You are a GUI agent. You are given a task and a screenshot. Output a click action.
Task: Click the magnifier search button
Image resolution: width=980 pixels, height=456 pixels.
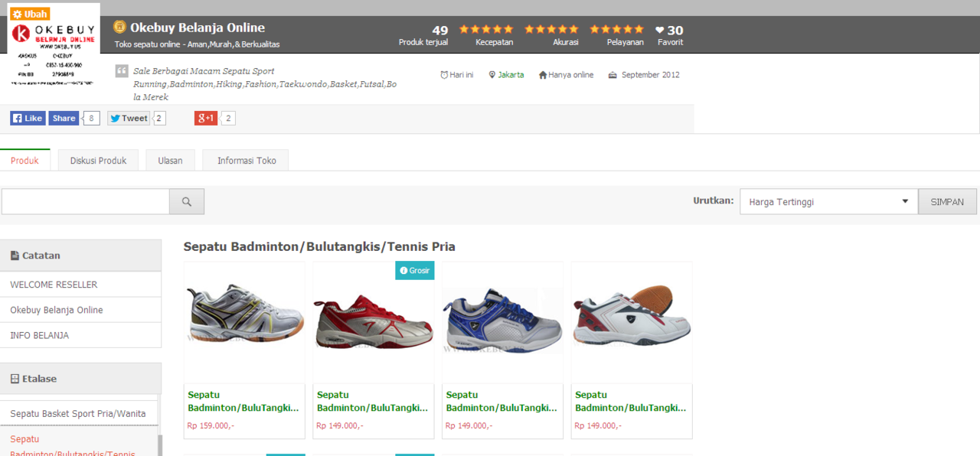187,201
